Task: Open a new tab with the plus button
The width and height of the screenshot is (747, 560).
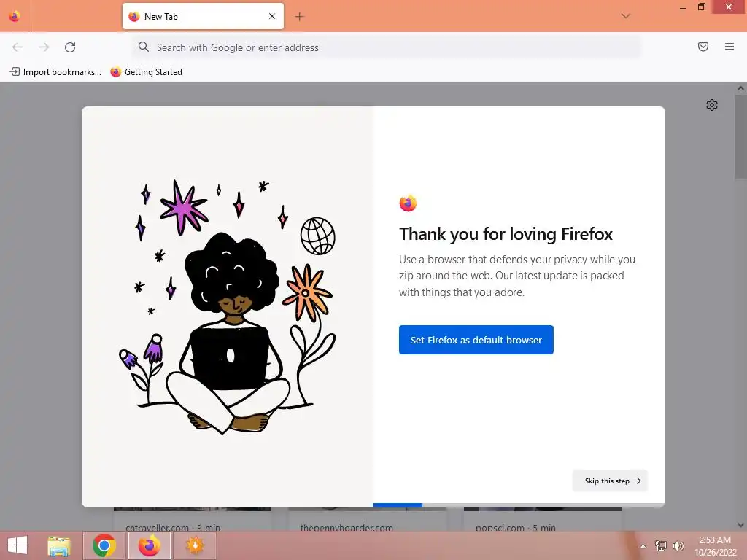Action: click(299, 17)
